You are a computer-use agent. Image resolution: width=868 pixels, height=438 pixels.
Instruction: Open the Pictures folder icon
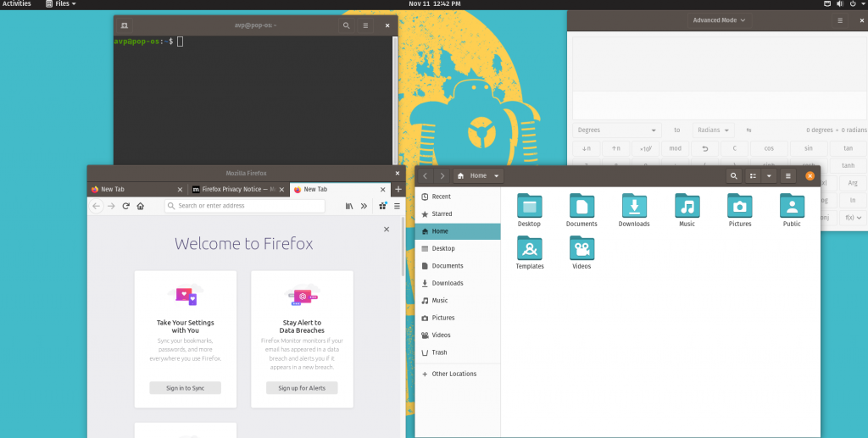point(739,205)
